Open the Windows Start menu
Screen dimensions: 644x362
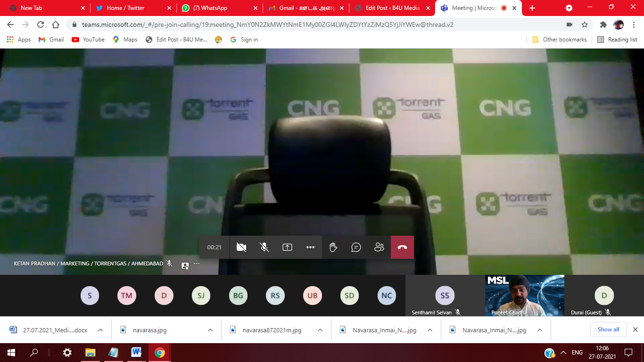[x=11, y=353]
